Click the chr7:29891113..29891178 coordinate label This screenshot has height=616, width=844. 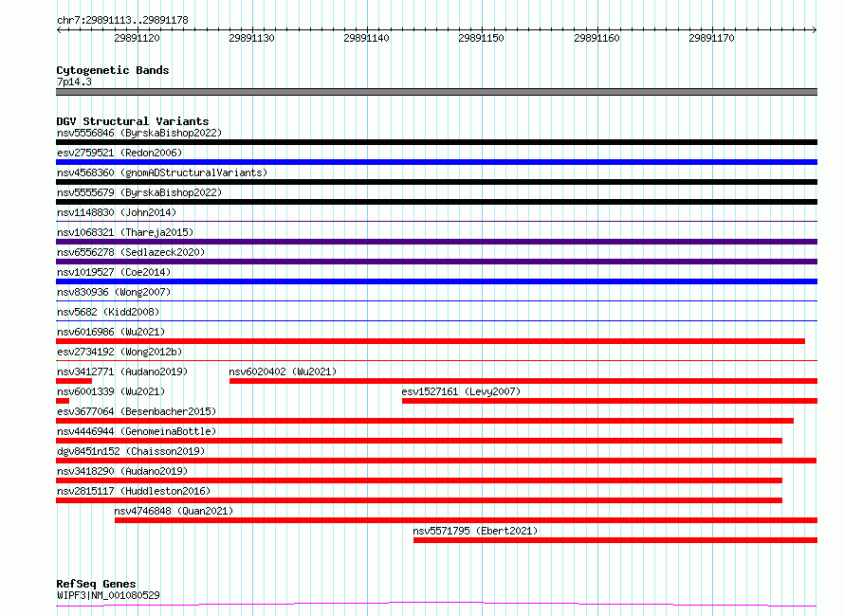point(122,20)
